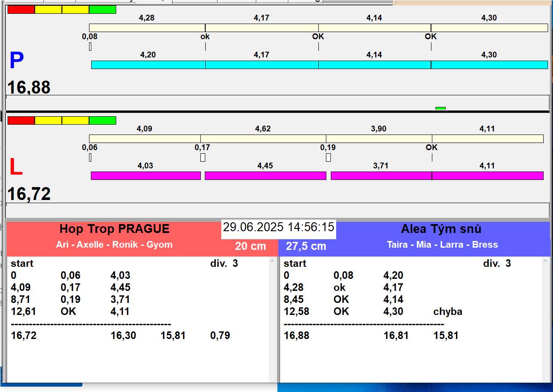Screen dimensions: 553x392
Task: Select the green start light in lane L
Action: tap(102, 120)
